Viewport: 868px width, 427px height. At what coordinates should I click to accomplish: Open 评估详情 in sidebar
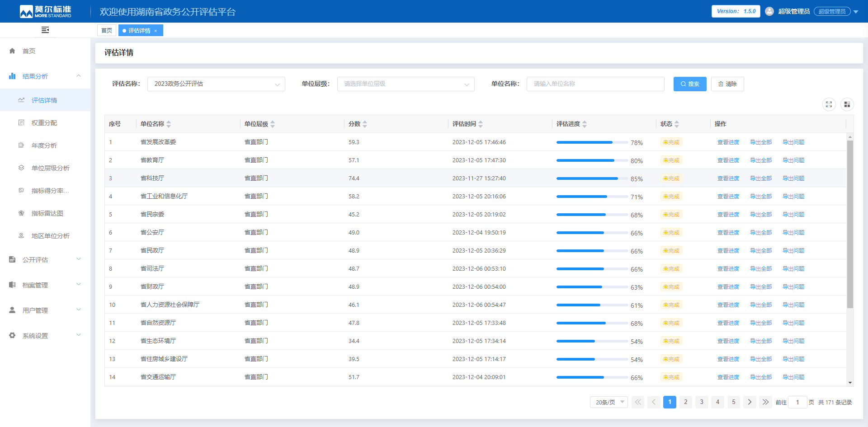coord(45,100)
